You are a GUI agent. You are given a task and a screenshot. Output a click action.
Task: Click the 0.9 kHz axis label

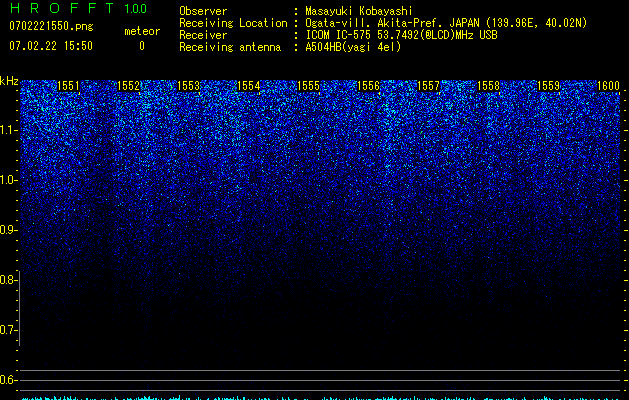[7, 230]
